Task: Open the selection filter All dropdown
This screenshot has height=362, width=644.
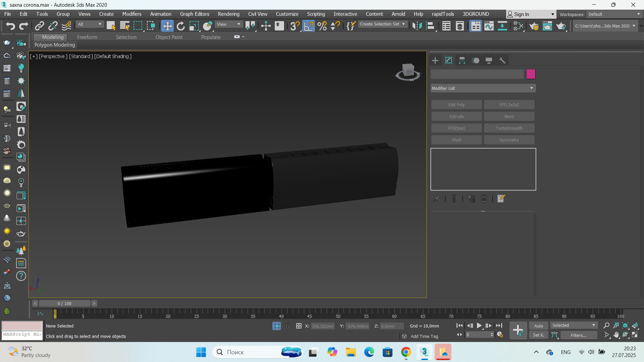Action: (90, 24)
